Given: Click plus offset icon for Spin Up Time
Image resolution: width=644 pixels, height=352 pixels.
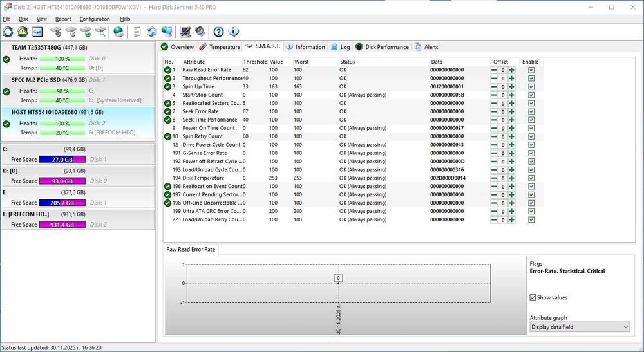Looking at the screenshot, I should coord(511,87).
